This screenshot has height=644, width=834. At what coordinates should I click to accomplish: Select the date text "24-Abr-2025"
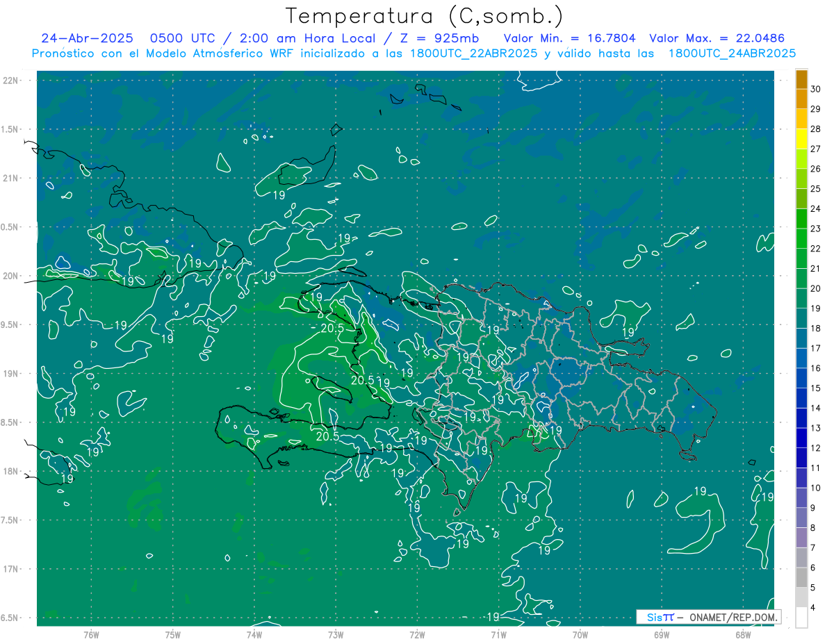click(87, 38)
